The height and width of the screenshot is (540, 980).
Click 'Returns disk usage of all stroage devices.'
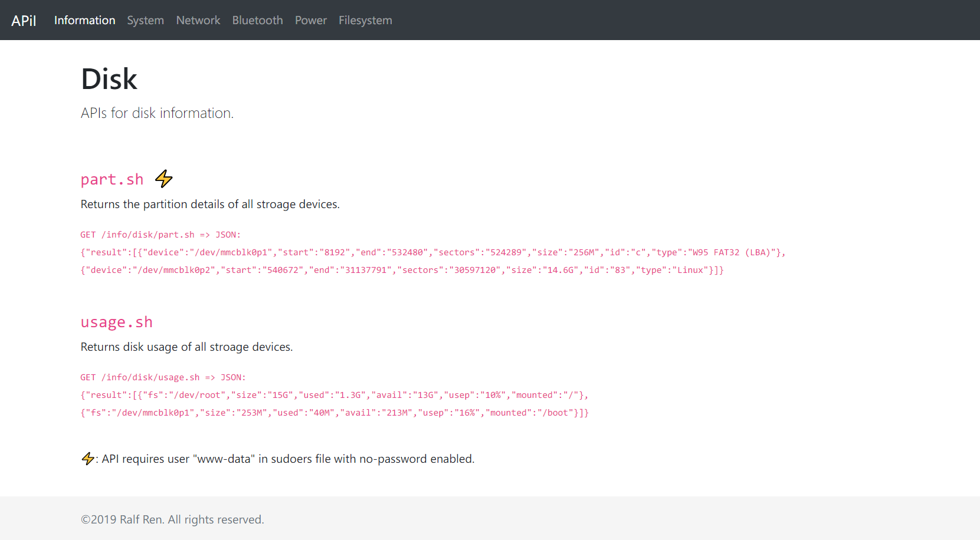pos(186,347)
